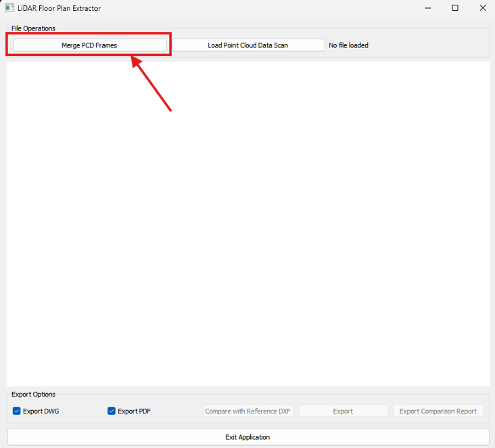
Task: Click Compare with Reference DXF
Action: (x=247, y=411)
